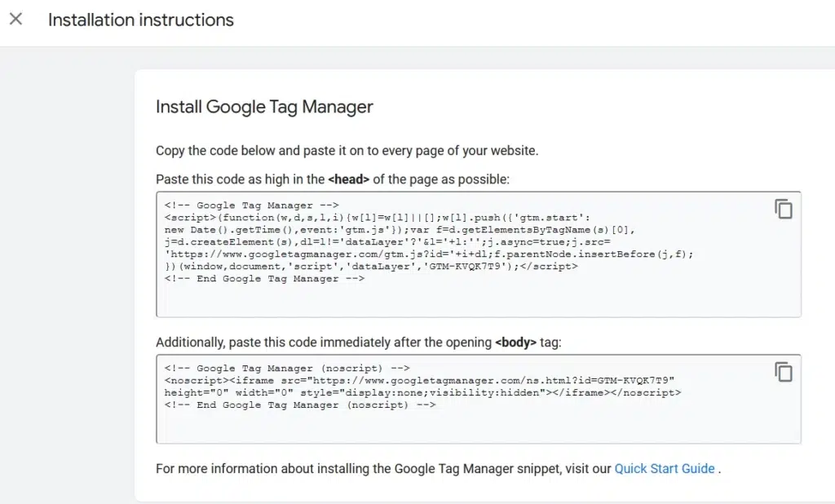
Task: Click the opening Google Tag Manager comment line
Action: click(x=251, y=206)
